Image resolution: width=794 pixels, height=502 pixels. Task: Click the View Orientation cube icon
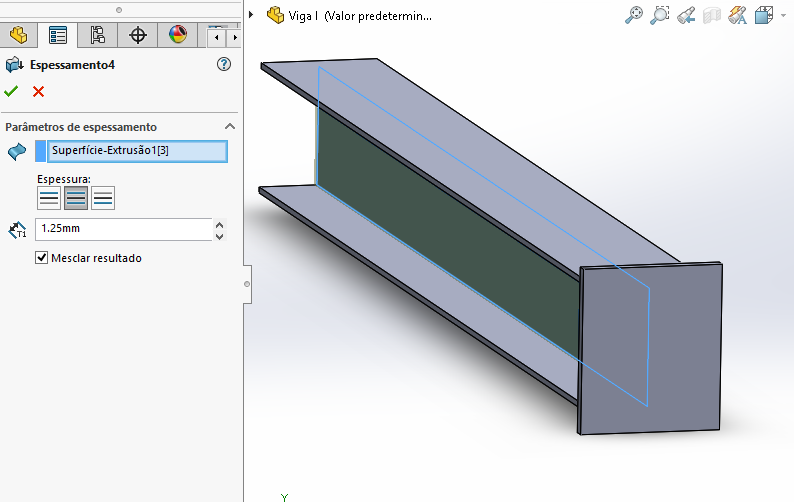pos(762,15)
